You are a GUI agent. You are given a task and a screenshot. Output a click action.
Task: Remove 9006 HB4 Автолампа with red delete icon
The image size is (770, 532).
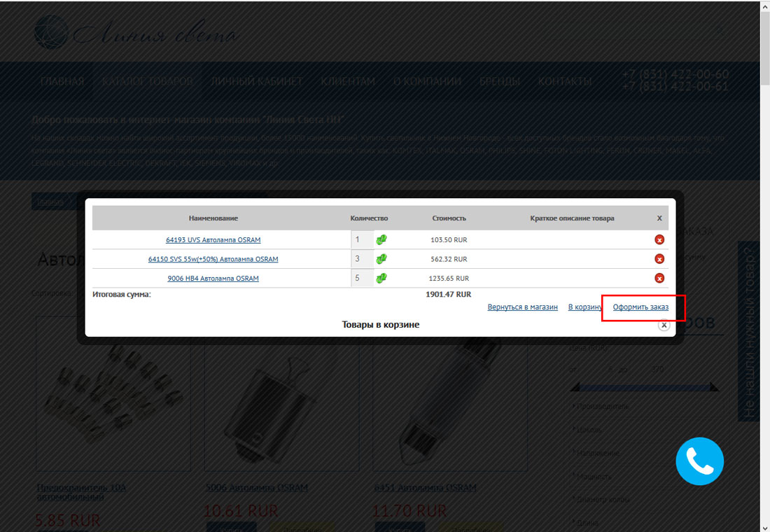[x=659, y=278]
